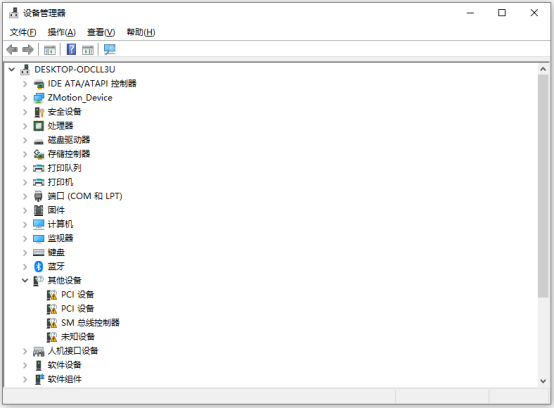This screenshot has width=554, height=408.
Task: Click the blue Help question-mark toolbar icon
Action: click(71, 49)
